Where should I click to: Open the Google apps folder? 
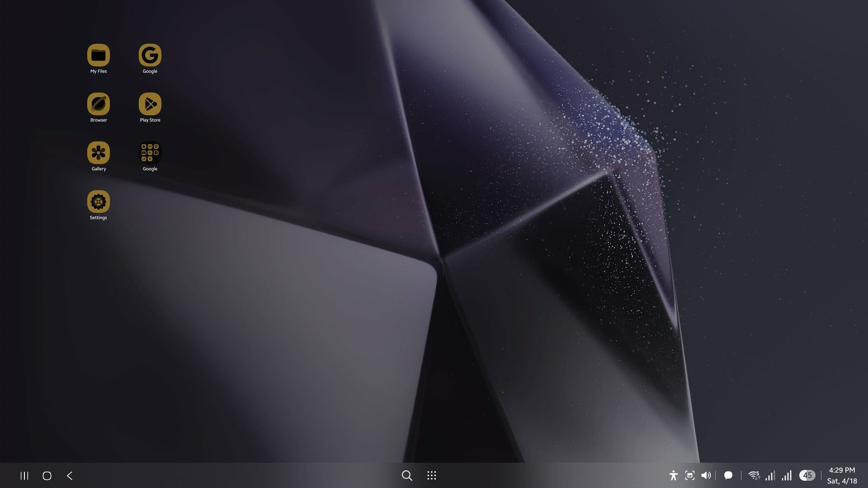[150, 153]
